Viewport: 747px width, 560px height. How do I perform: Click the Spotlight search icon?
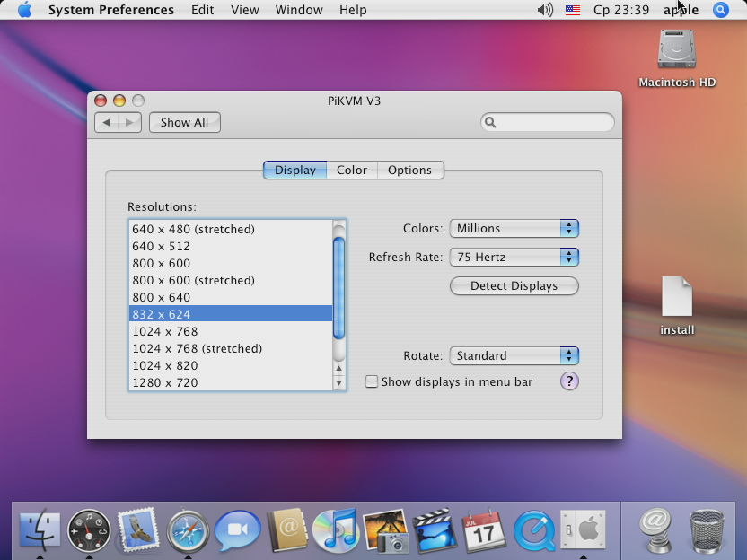[x=720, y=10]
